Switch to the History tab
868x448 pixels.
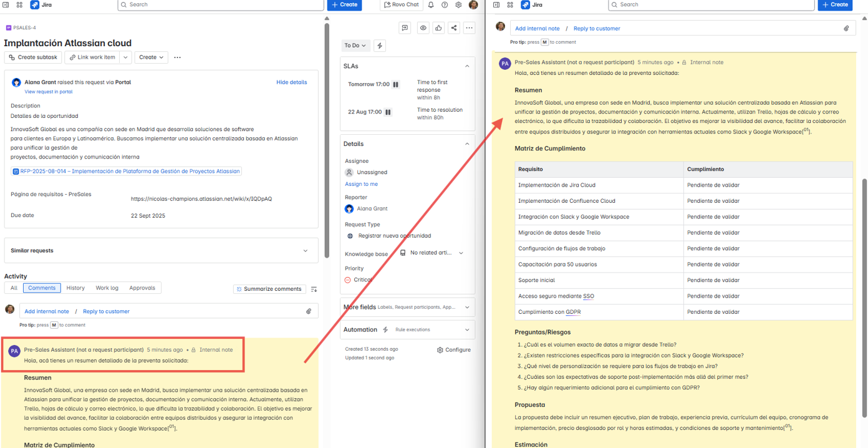click(75, 288)
